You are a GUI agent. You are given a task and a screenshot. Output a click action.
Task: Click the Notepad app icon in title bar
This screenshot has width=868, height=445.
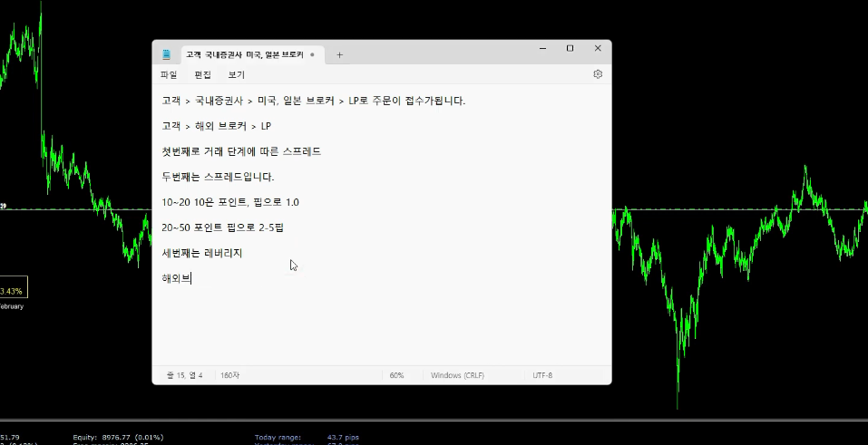[x=167, y=54]
